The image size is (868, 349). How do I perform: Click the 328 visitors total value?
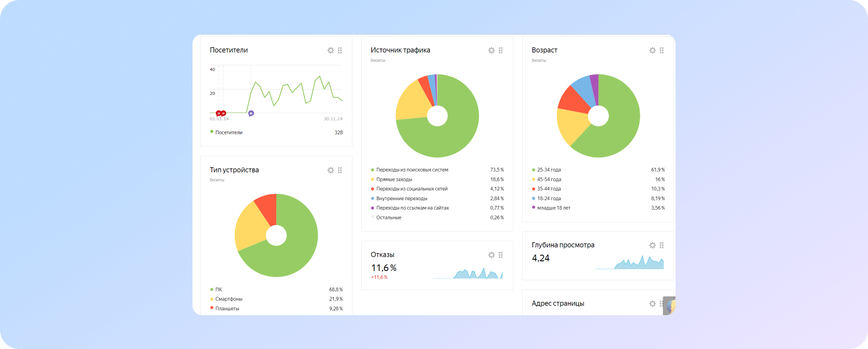point(338,132)
